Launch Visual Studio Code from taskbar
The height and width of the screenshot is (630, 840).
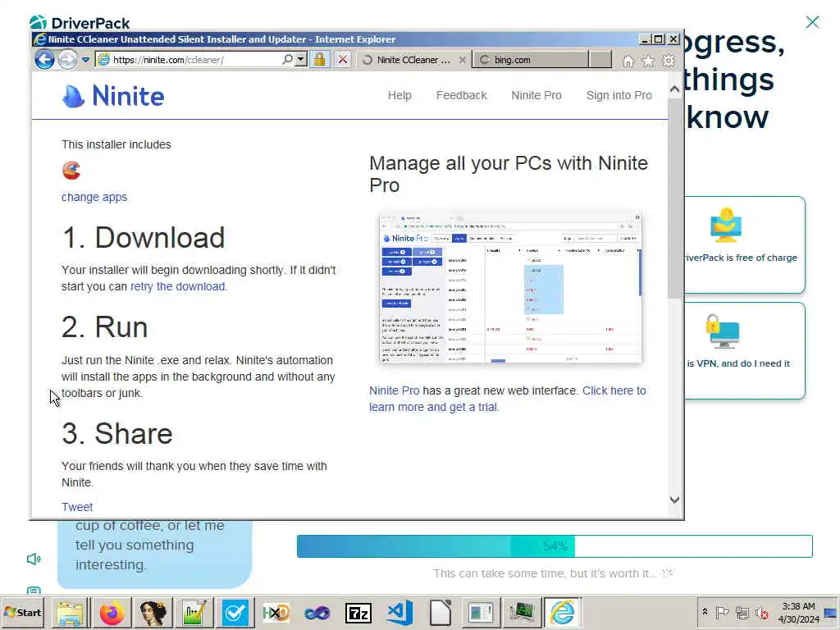click(x=399, y=612)
